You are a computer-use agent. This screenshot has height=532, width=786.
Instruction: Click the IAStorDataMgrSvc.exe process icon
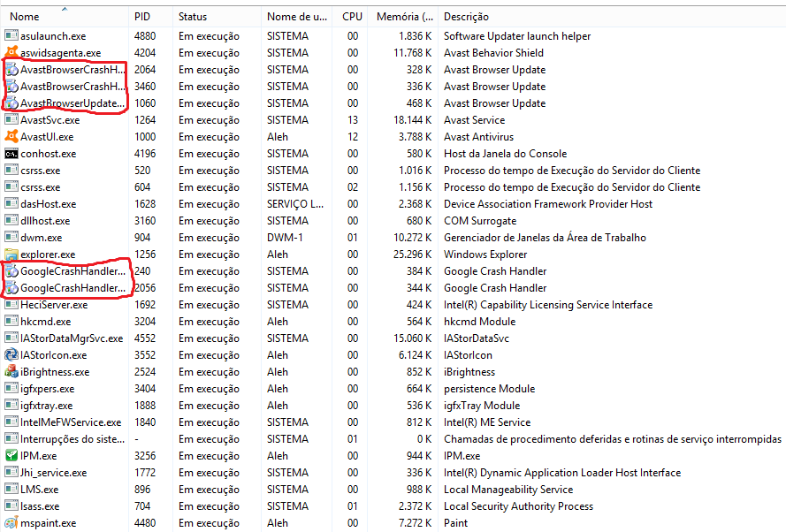pos(11,338)
